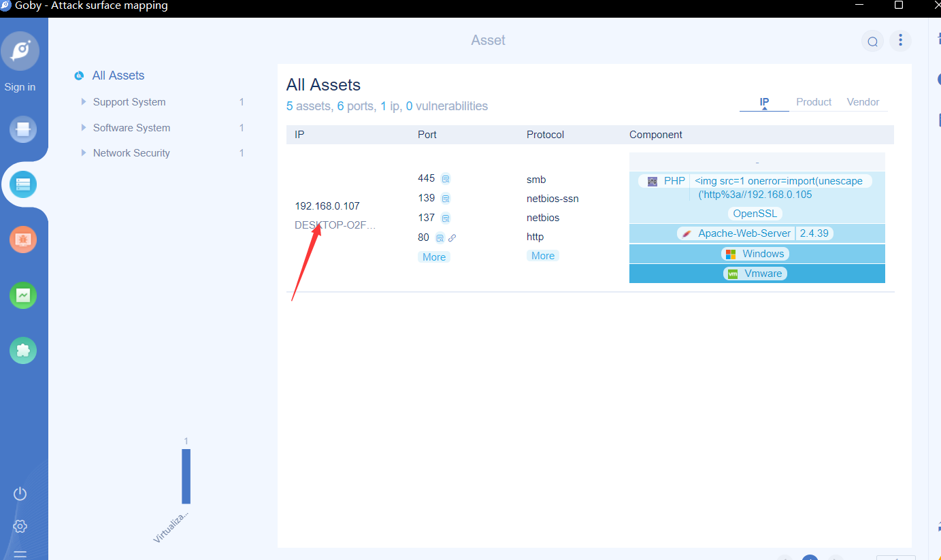Maximize the Goby window
The image size is (941, 560).
tap(899, 5)
